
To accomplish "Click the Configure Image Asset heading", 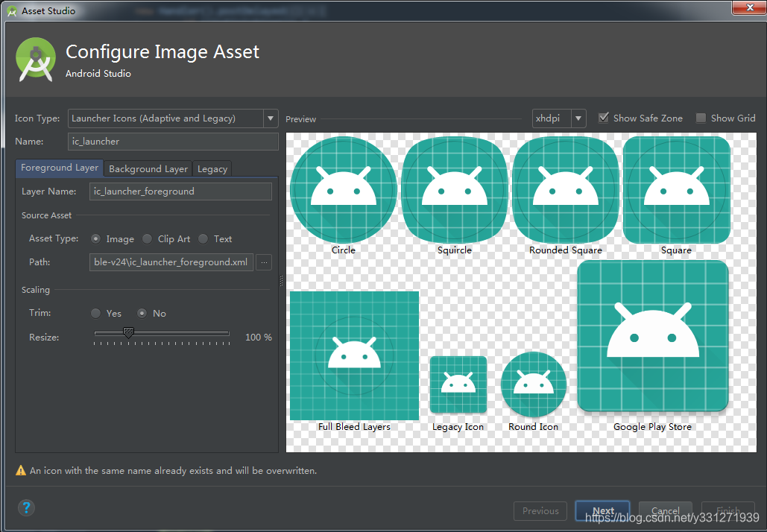I will (162, 52).
